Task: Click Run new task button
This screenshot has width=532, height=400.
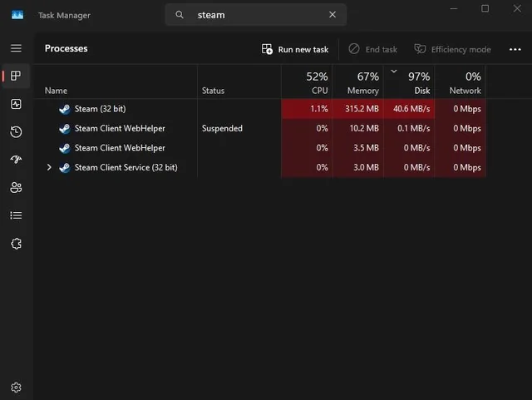Action: click(x=295, y=49)
